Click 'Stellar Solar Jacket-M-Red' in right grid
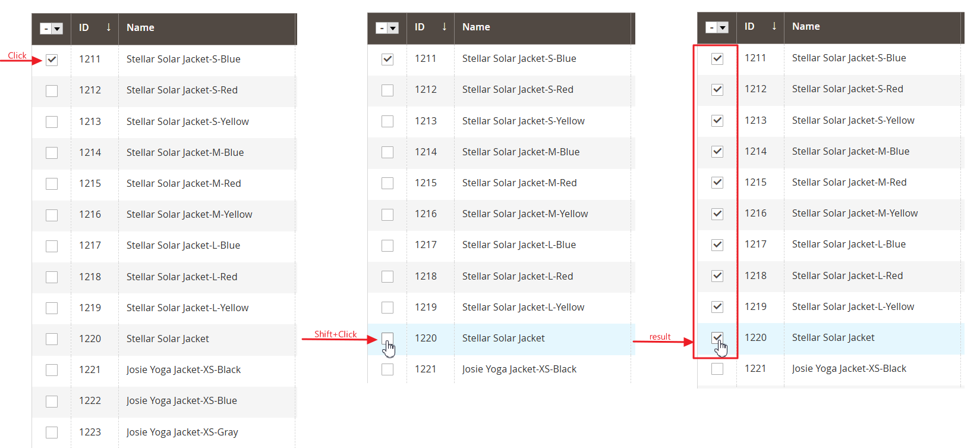The image size is (980, 448). [x=849, y=182]
